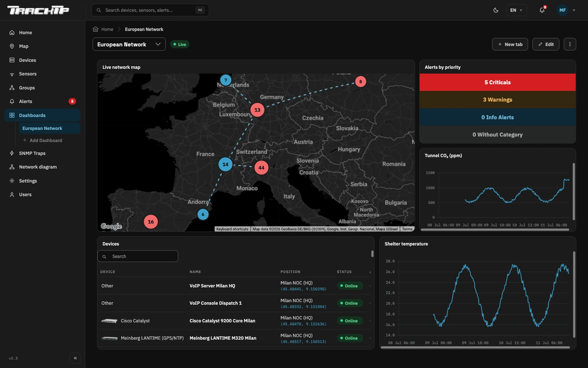
Task: Focus the global search devices field
Action: [x=150, y=10]
